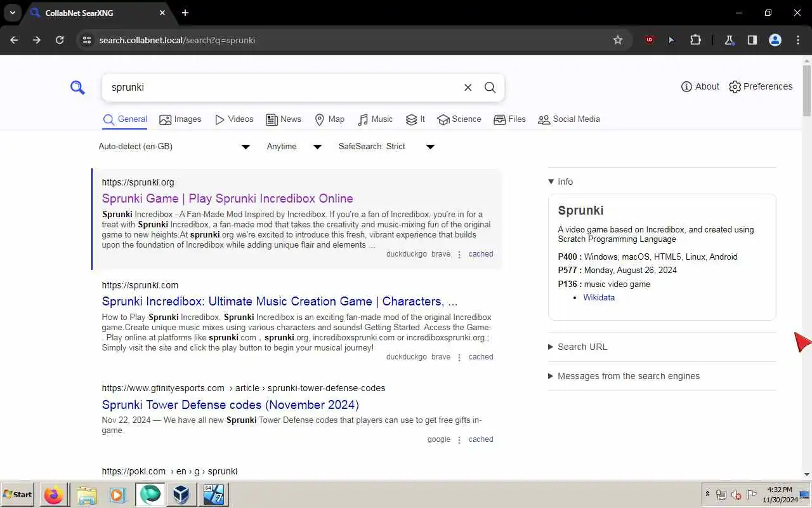The height and width of the screenshot is (508, 812).
Task: Open a new browser tab
Action: point(185,13)
